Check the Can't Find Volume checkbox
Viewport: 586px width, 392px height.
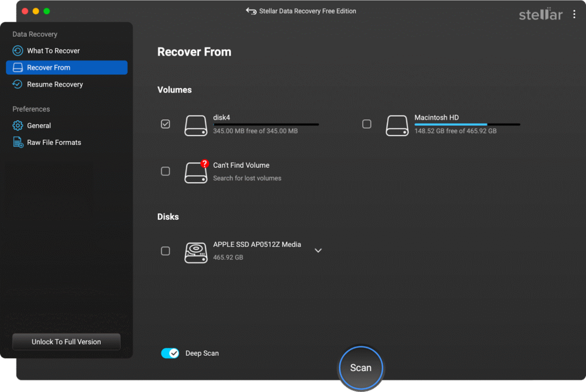165,171
